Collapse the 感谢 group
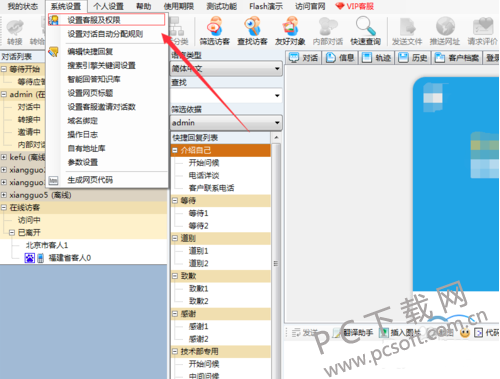Image resolution: width=500 pixels, height=379 pixels. [x=175, y=314]
